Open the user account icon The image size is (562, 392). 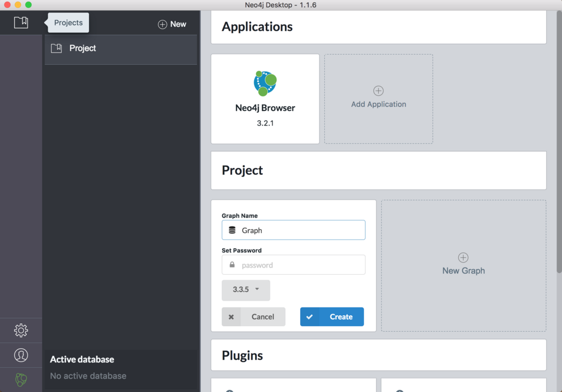[21, 355]
